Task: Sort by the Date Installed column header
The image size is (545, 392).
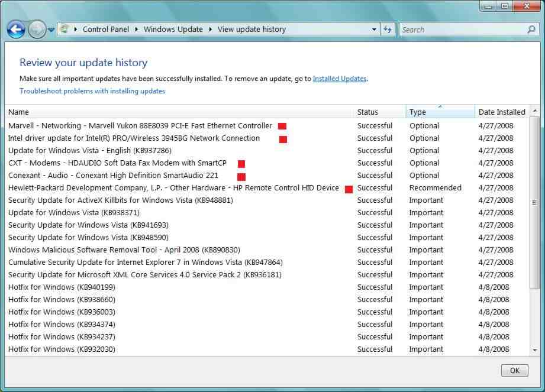Action: pyautogui.click(x=502, y=112)
